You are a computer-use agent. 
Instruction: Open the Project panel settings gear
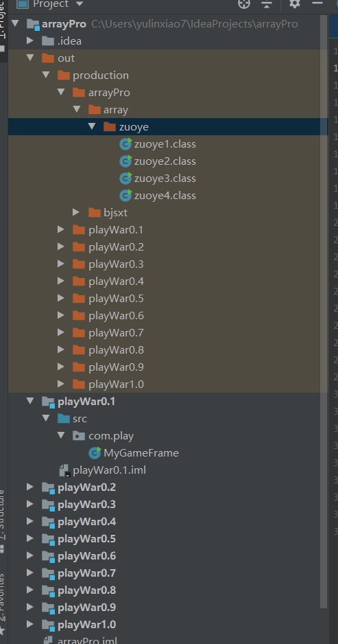(295, 3)
